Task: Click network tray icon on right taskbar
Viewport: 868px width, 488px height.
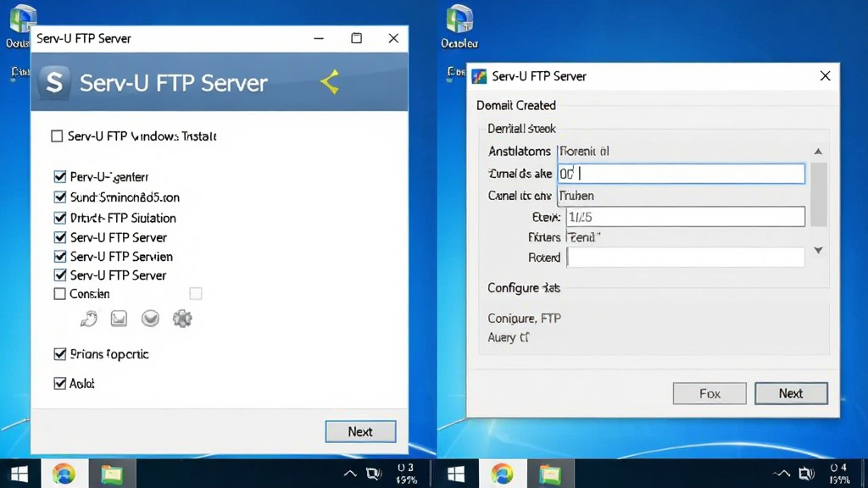Action: point(806,474)
